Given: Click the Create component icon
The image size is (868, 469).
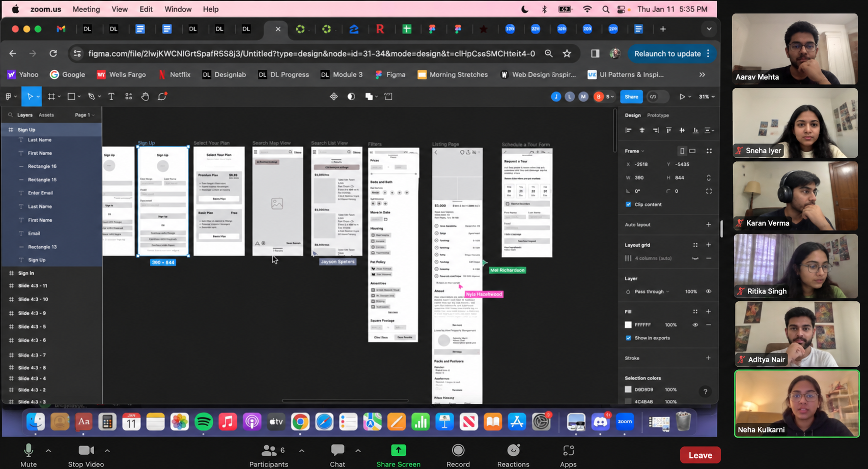Looking at the screenshot, I should (334, 96).
